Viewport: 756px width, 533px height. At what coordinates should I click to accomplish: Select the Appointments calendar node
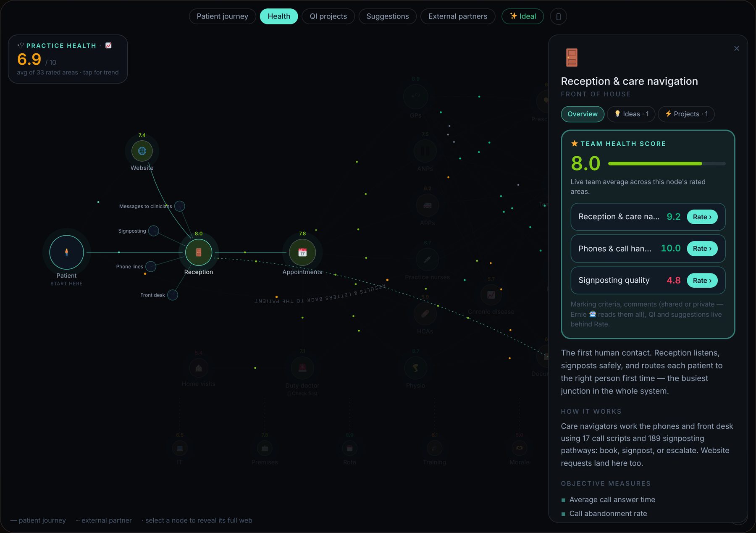point(302,252)
